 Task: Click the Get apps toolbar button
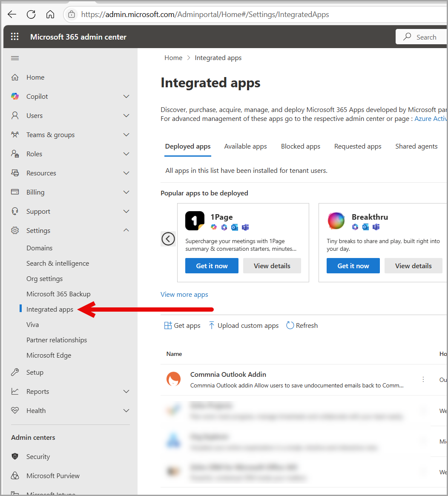coord(182,326)
